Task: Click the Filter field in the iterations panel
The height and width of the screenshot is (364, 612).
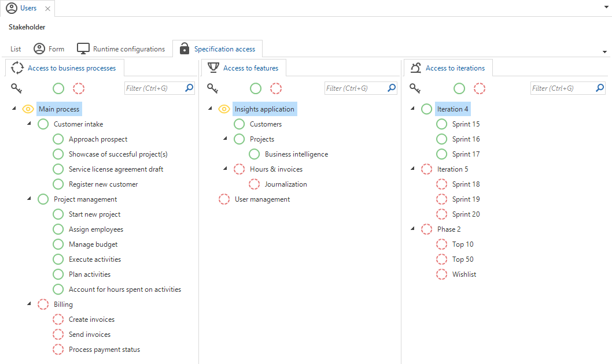Action: click(561, 88)
